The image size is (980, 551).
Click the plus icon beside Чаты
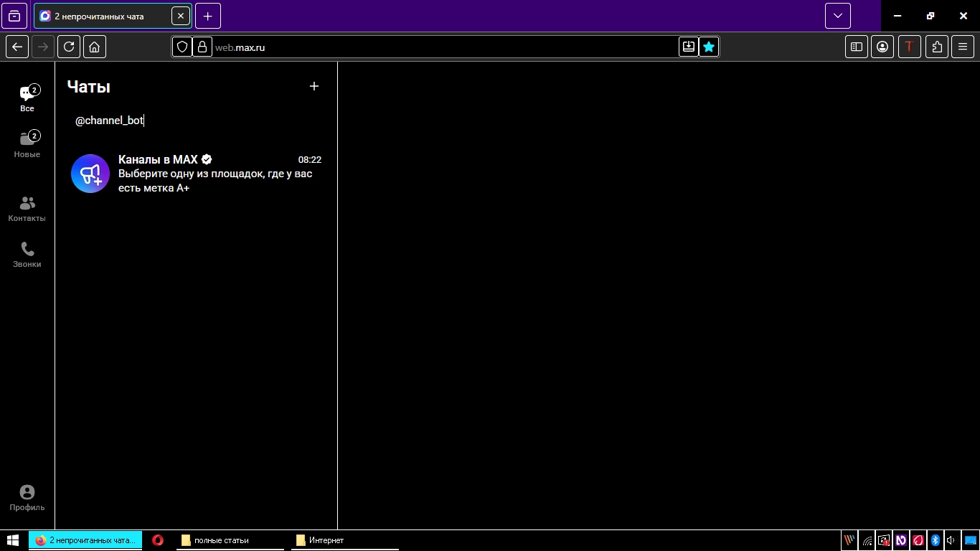(314, 86)
